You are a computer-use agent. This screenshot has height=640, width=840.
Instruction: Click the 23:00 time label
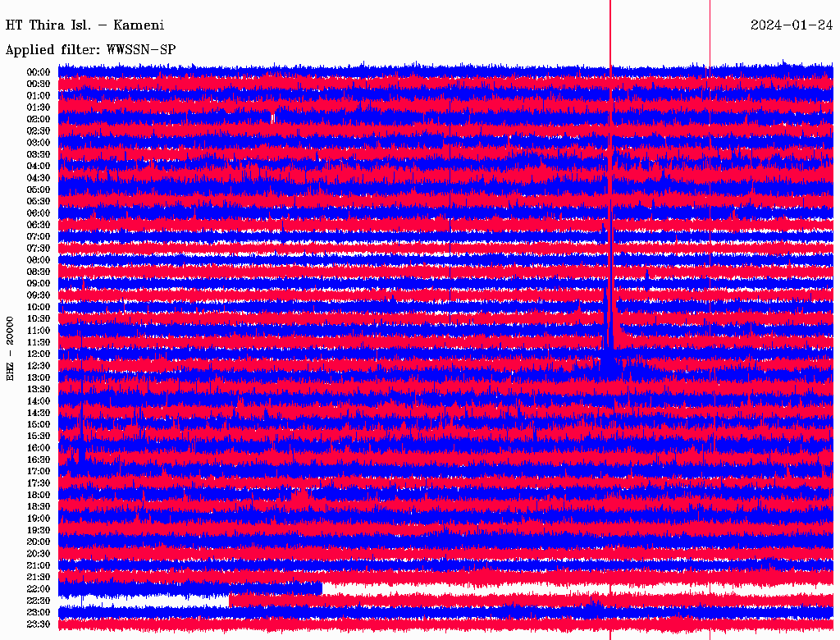pyautogui.click(x=39, y=613)
